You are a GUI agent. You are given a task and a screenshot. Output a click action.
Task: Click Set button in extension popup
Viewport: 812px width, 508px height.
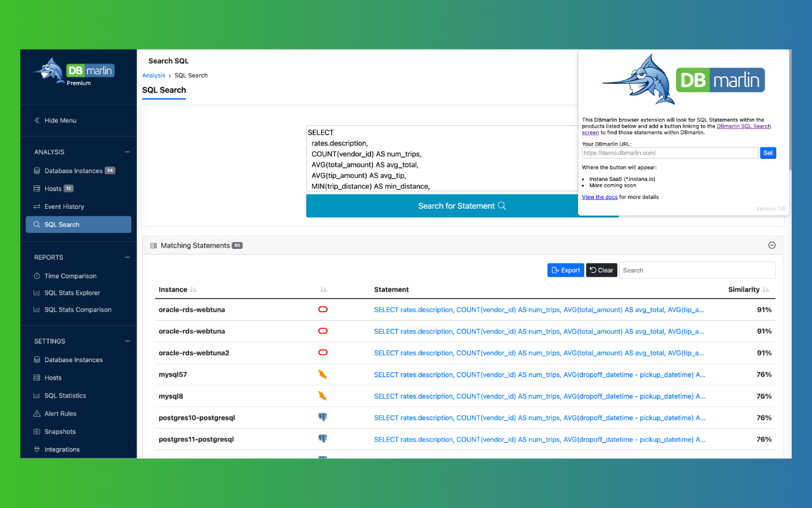point(768,153)
